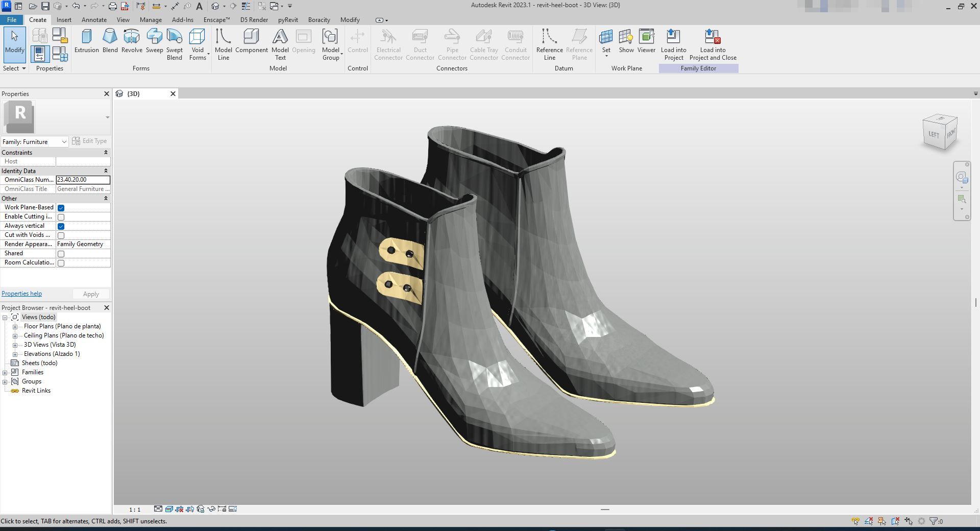Open the Family: Furniture dropdown

[35, 141]
